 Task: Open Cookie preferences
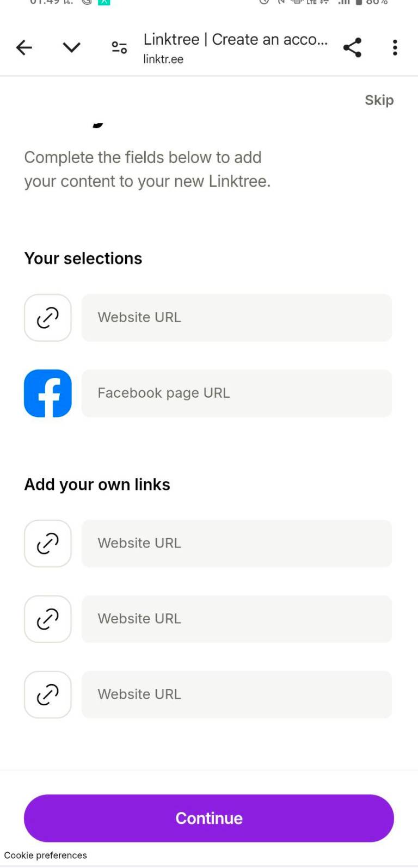[46, 855]
